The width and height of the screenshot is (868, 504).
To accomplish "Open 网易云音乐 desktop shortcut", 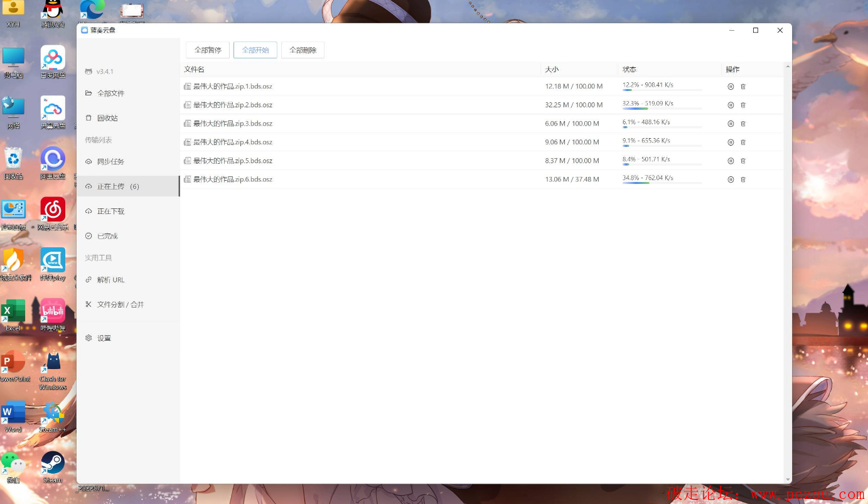I will point(53,214).
